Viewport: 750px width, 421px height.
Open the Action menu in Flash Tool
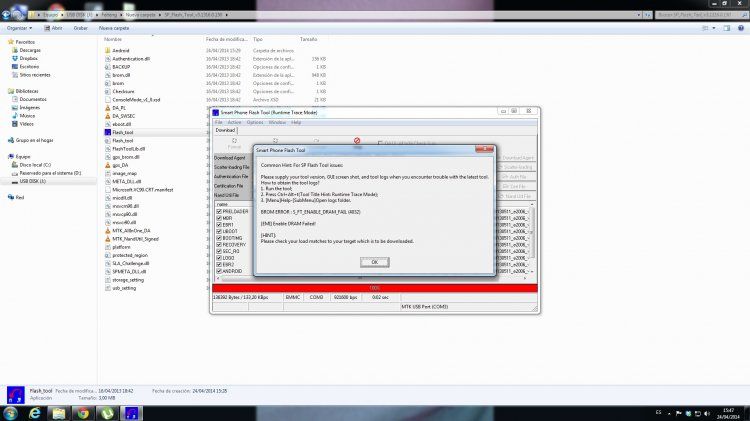click(234, 122)
